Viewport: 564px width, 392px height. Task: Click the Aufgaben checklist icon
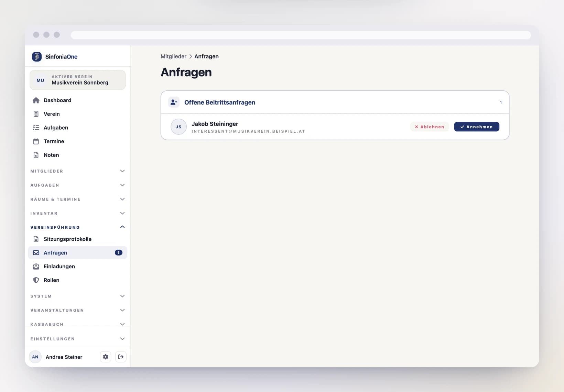(x=36, y=128)
